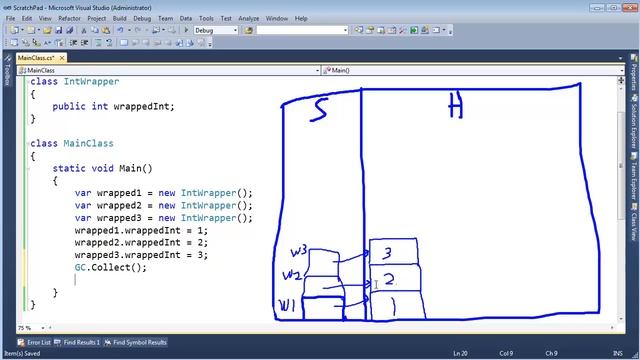640x360 pixels.
Task: Open the Refactor menu
Action: (69, 18)
